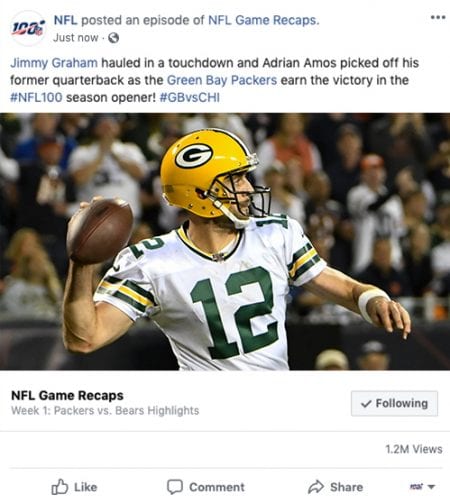This screenshot has width=450, height=504.
Task: Play the Packers quarterback video thumbnail
Action: pos(225,242)
